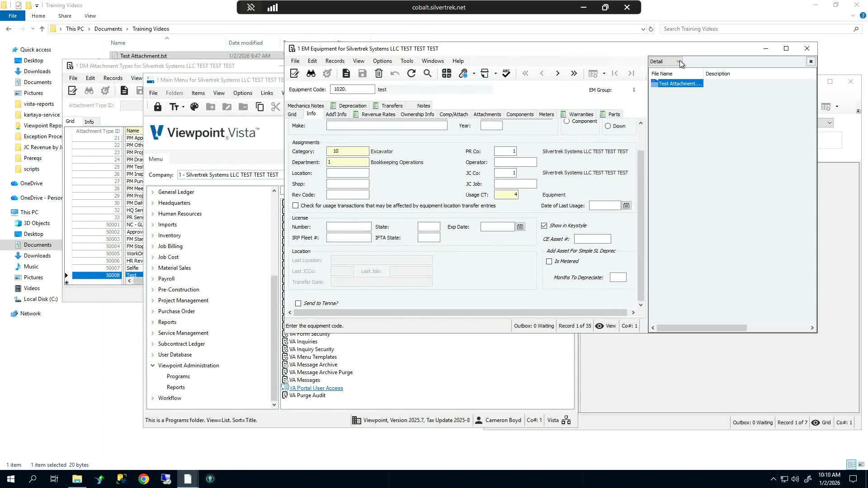This screenshot has height=488, width=868.
Task: Click the Windows Start button
Action: tap(10, 479)
